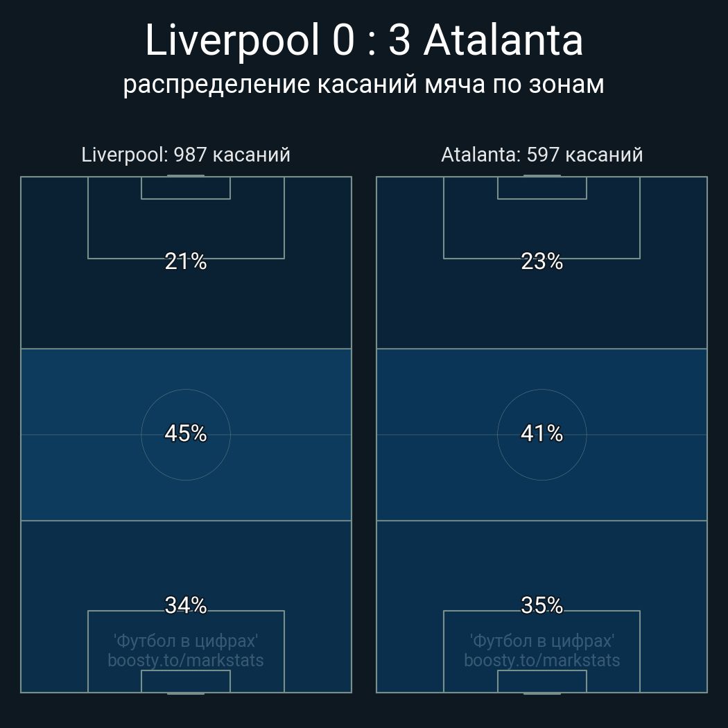728x728 pixels.
Task: Click the Liverpool 0 : 3 Atalanta title
Action: click(364, 40)
